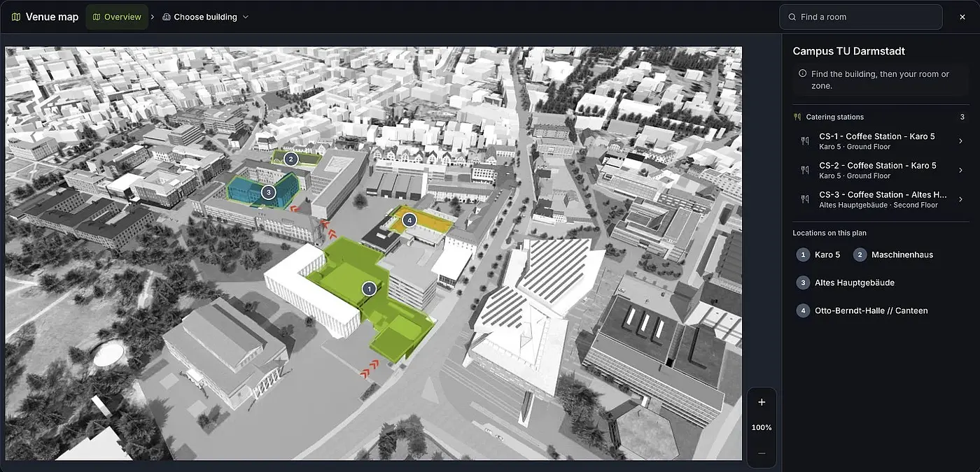The height and width of the screenshot is (472, 980).
Task: Click cutlery icon beside CS-2 station
Action: pos(805,171)
